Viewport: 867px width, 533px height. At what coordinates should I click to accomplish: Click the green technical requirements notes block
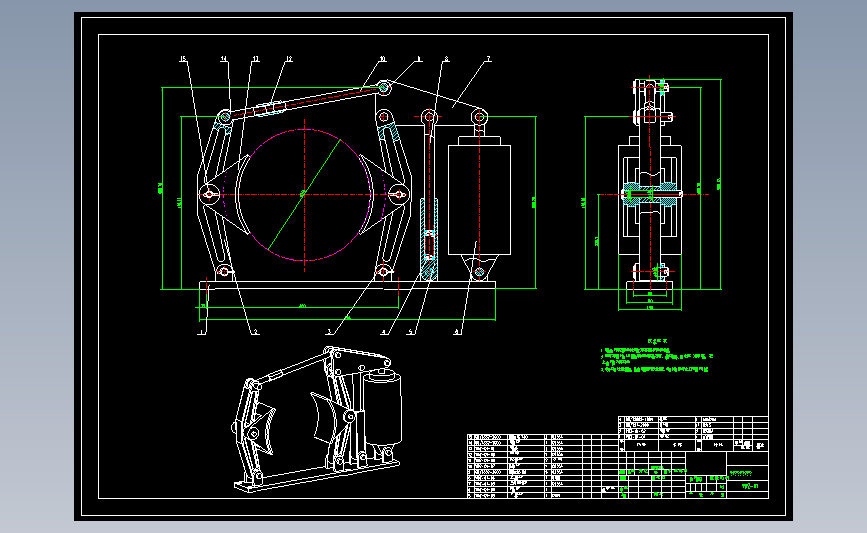pos(656,357)
